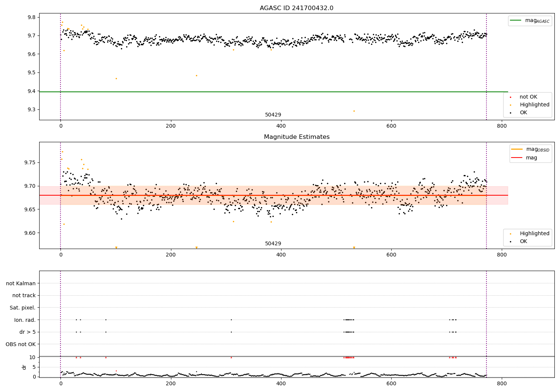This screenshot has height=392, width=560.
Task: Click the title 'AGASC ID 241700432.0'
Action: point(296,8)
